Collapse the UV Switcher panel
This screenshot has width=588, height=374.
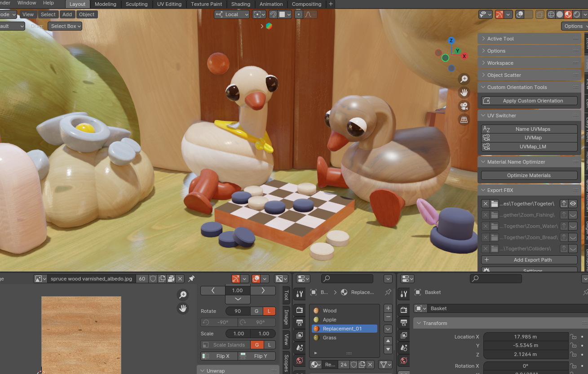pos(501,116)
